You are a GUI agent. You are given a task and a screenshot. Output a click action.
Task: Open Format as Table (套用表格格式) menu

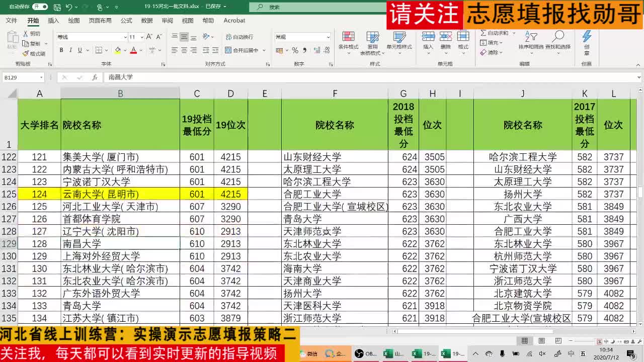point(372,43)
